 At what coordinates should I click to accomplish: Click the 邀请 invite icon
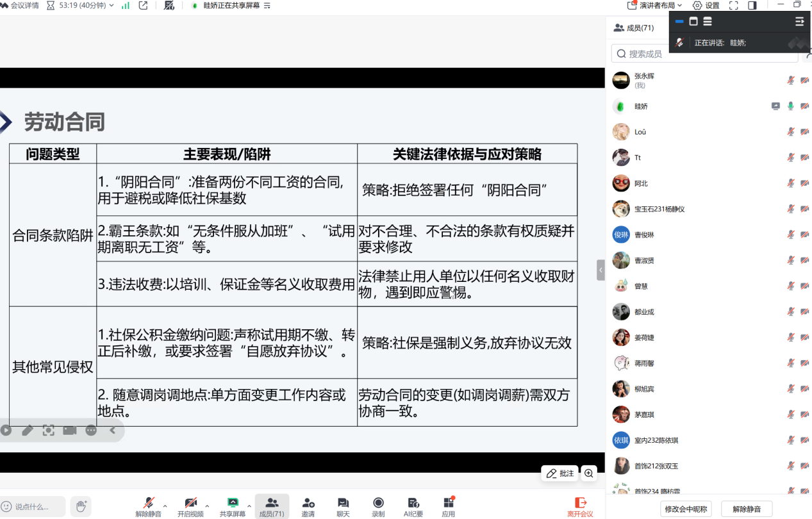pyautogui.click(x=308, y=506)
